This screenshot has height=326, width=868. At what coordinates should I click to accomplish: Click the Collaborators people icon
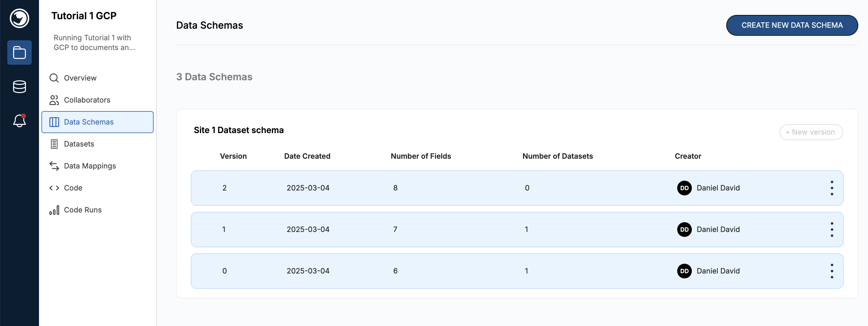[54, 100]
